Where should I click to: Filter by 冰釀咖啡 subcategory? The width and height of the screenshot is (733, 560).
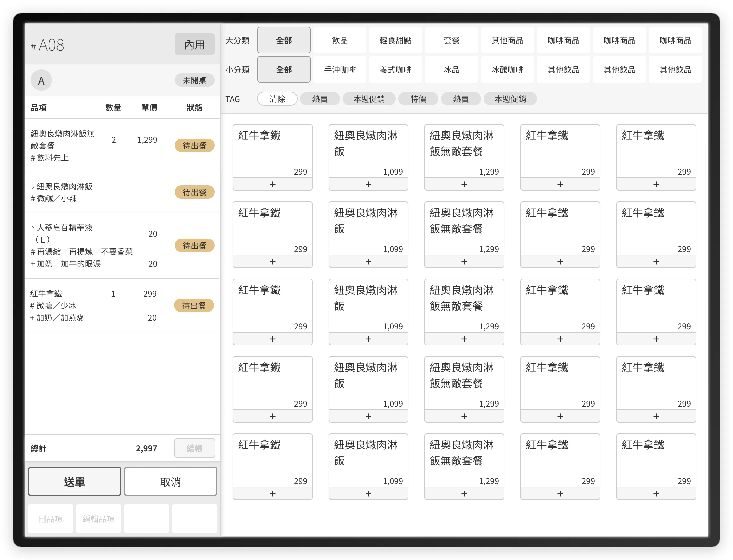pyautogui.click(x=507, y=70)
